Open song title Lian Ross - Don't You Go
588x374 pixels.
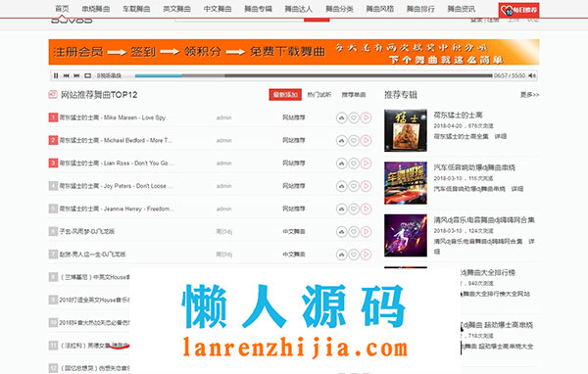tap(117, 164)
